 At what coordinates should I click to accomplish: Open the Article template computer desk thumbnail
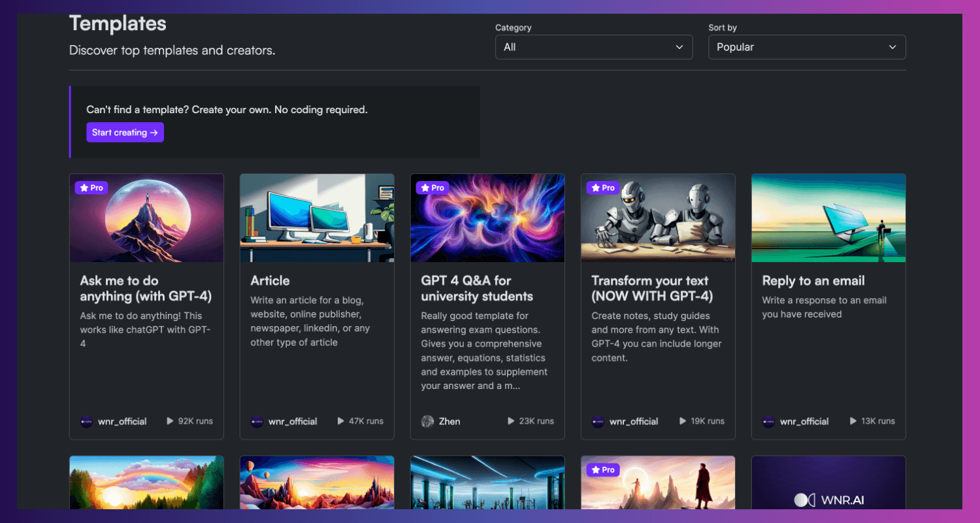pyautogui.click(x=317, y=218)
